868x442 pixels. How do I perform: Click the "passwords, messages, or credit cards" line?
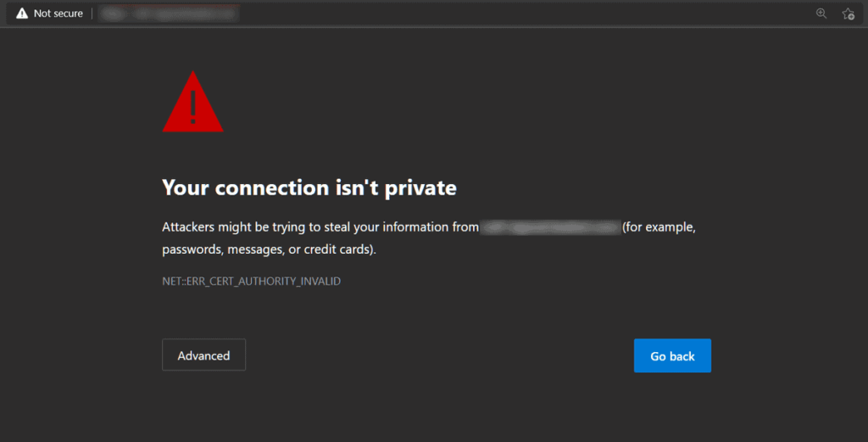point(269,249)
